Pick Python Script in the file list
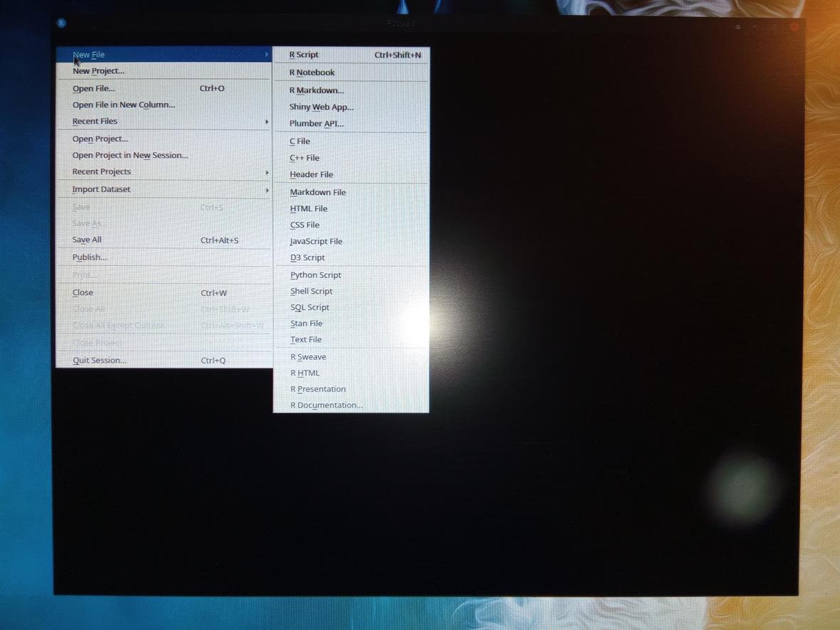 tap(316, 275)
